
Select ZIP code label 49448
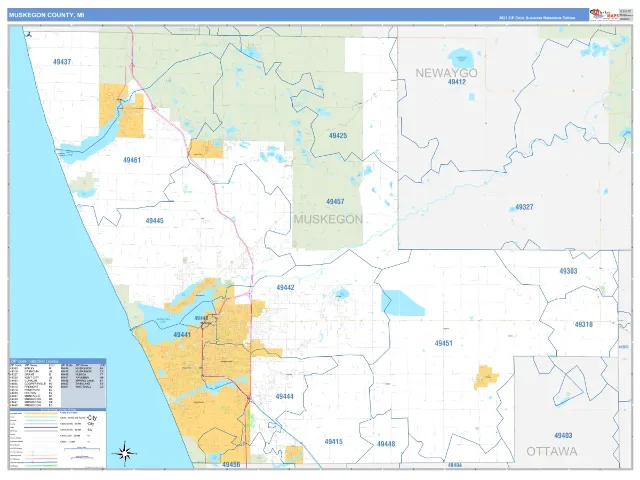[386, 444]
